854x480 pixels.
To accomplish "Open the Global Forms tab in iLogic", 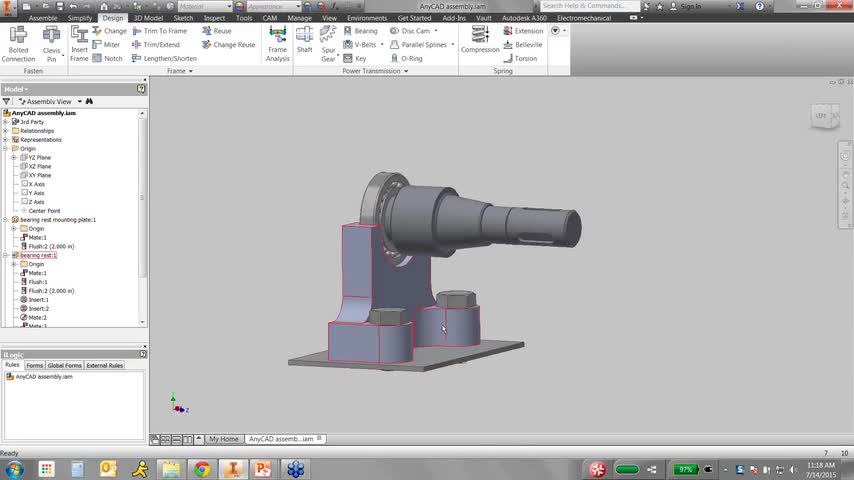I will [x=65, y=365].
